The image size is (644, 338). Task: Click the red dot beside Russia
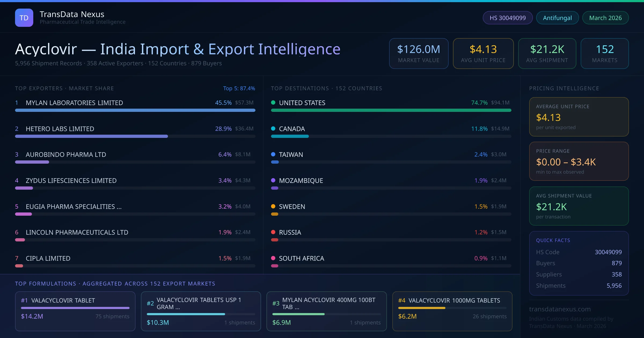pos(273,232)
